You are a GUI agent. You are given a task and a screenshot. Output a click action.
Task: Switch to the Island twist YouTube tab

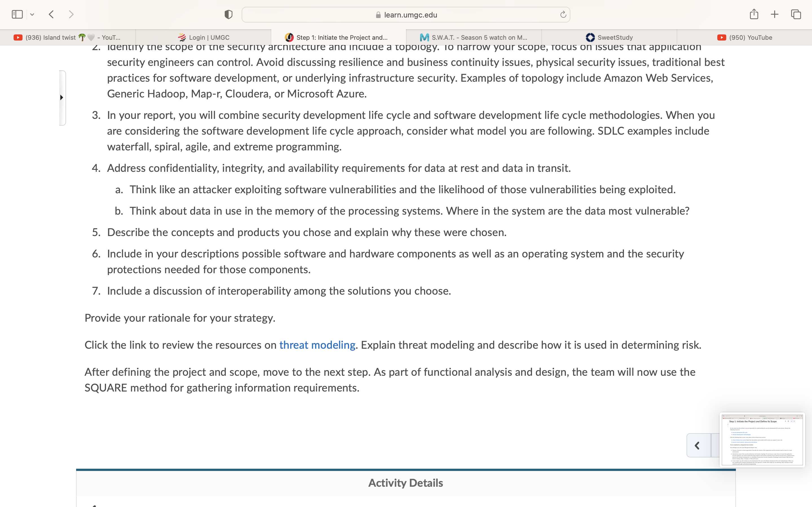(x=68, y=37)
